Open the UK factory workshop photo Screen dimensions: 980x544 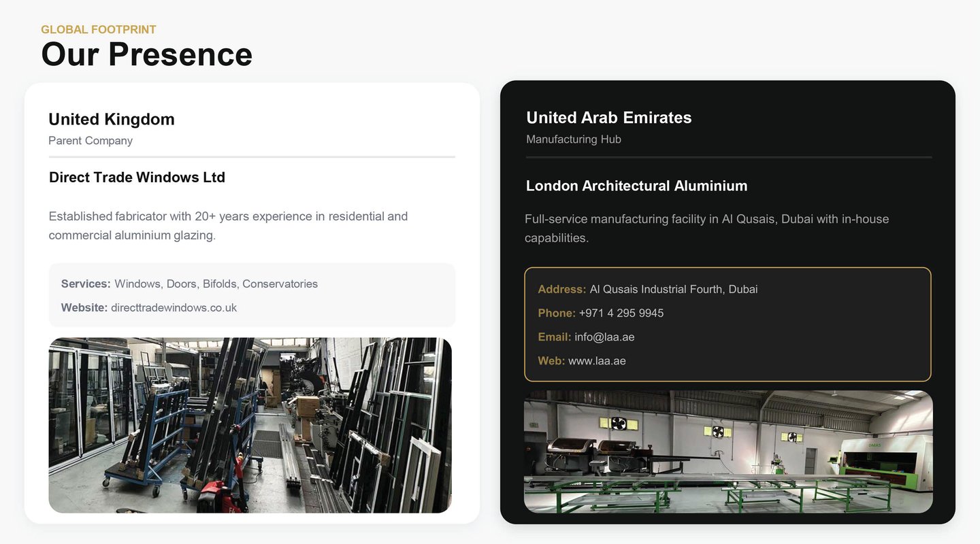(250, 425)
